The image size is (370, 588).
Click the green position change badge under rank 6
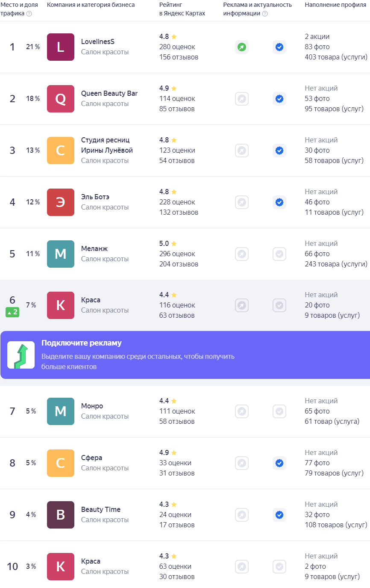click(12, 312)
